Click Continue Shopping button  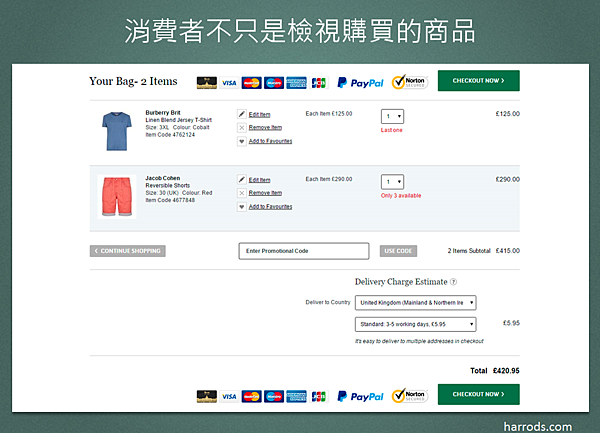(128, 251)
